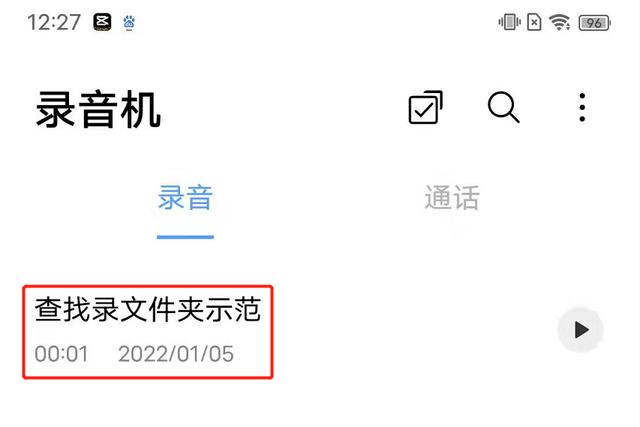Tap the 录音机 app title
Image resolution: width=640 pixels, height=427 pixels.
[98, 110]
